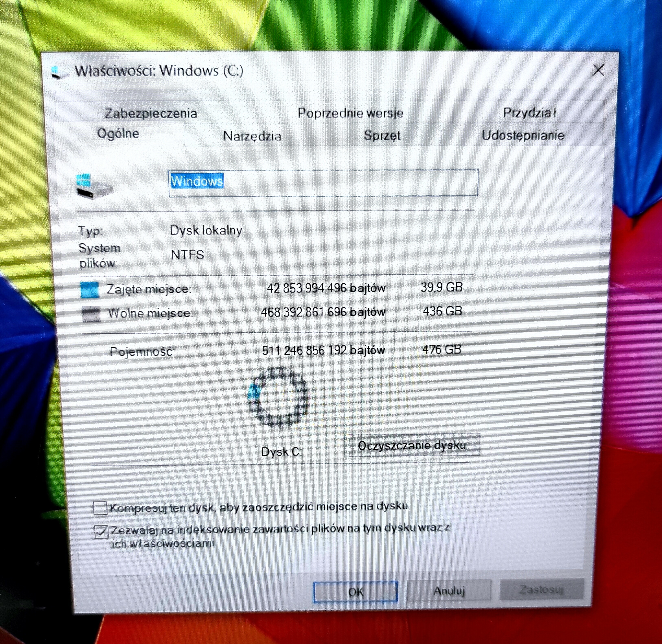The image size is (662, 644).
Task: Click the NTFS file system value
Action: tap(187, 255)
